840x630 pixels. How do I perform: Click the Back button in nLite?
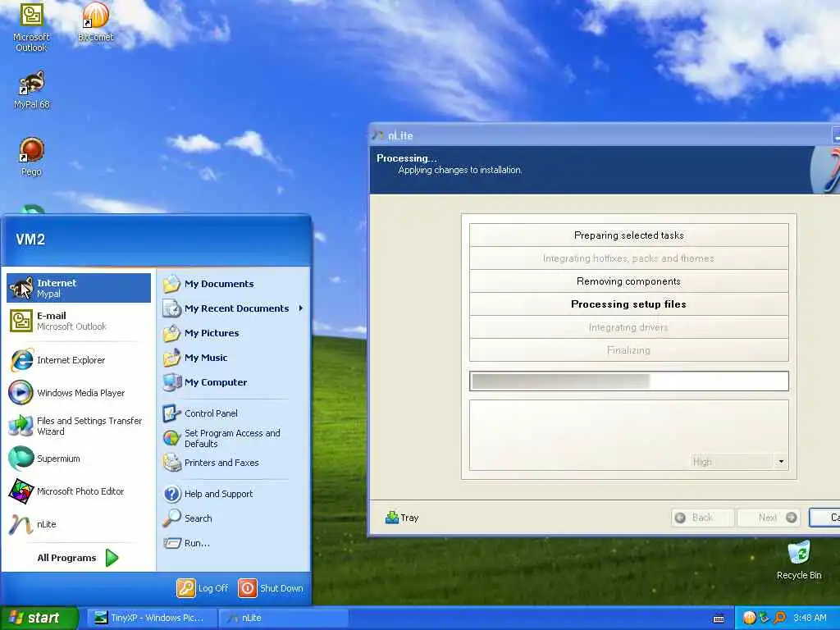[x=702, y=518]
